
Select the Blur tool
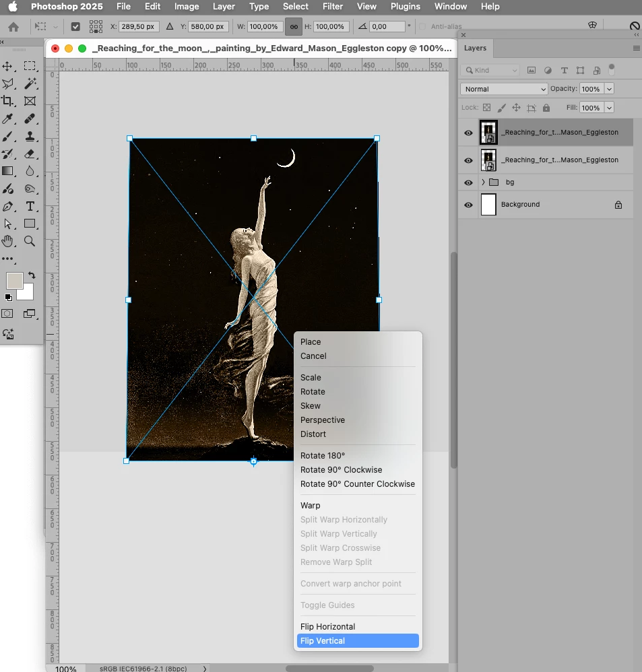(x=30, y=171)
